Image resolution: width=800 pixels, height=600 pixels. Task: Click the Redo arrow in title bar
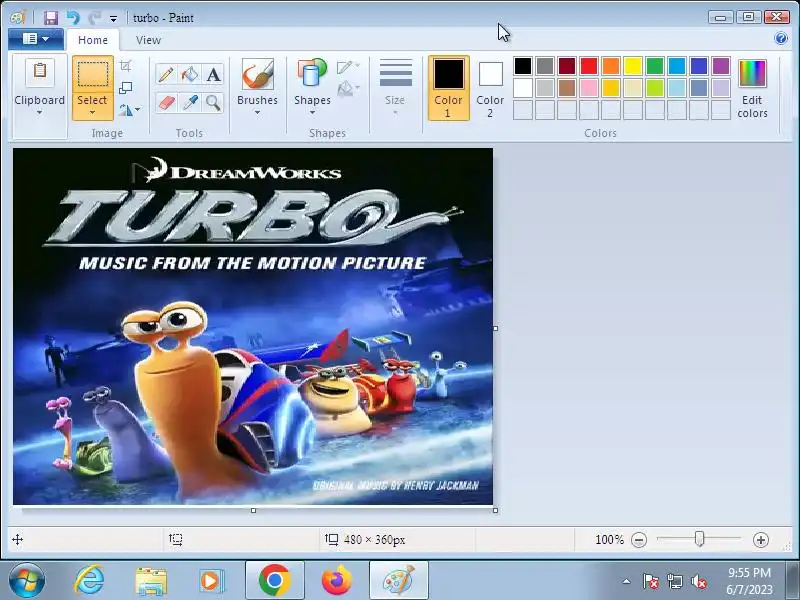94,18
